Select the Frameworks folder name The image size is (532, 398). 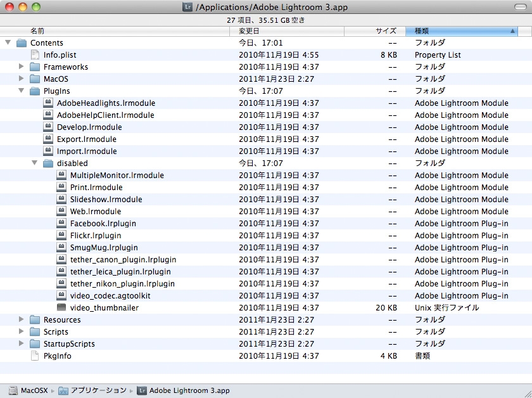pyautogui.click(x=66, y=67)
